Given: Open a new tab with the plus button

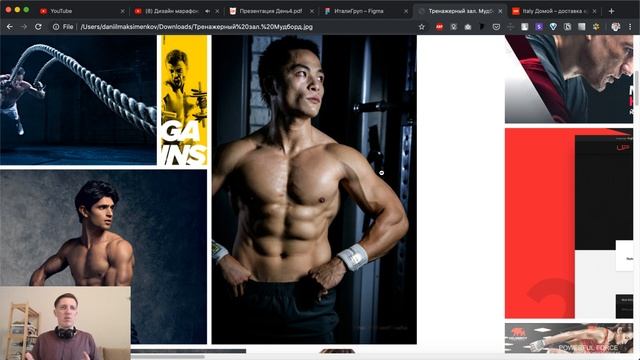Looking at the screenshot, I should [x=611, y=11].
